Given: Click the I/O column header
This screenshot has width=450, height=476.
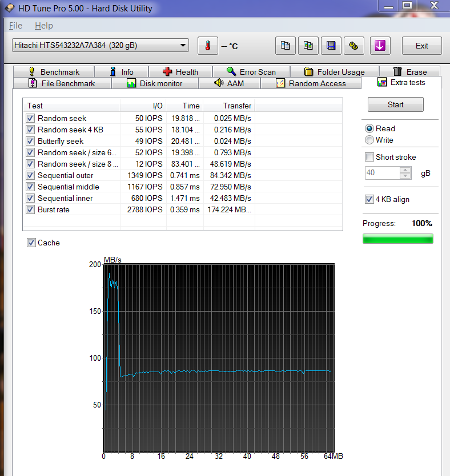Looking at the screenshot, I should click(143, 106).
